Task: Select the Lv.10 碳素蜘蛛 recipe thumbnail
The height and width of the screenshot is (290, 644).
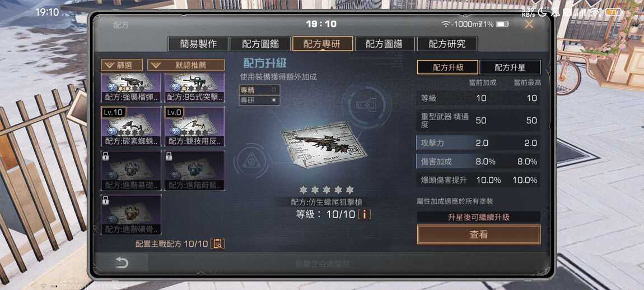Action: click(x=131, y=127)
